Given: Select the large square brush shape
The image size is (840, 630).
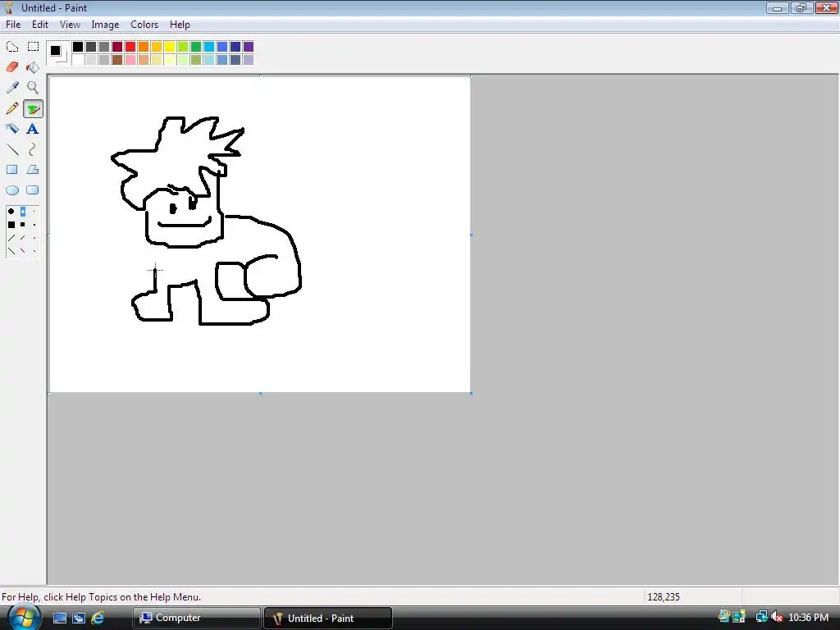Looking at the screenshot, I should 11,225.
